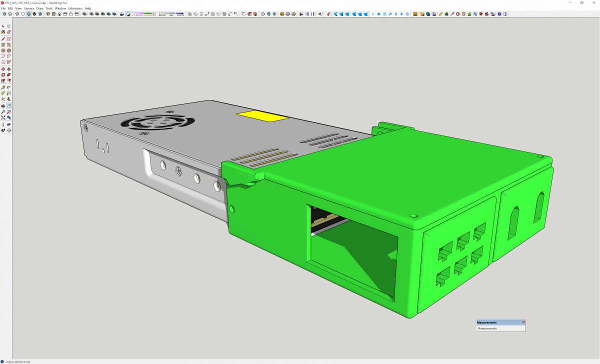Select the arrow Select tool

(x=3, y=26)
